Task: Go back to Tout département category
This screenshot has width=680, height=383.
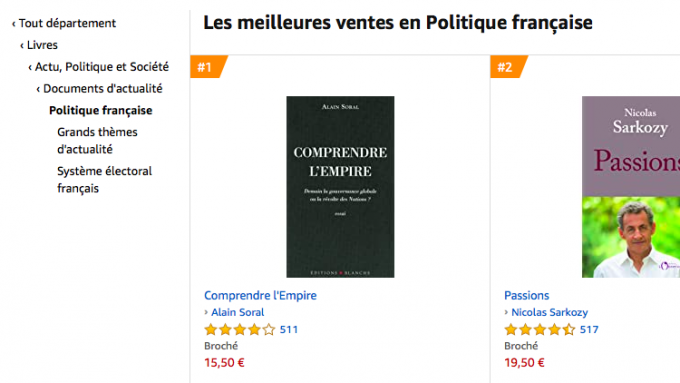Action: tap(64, 23)
